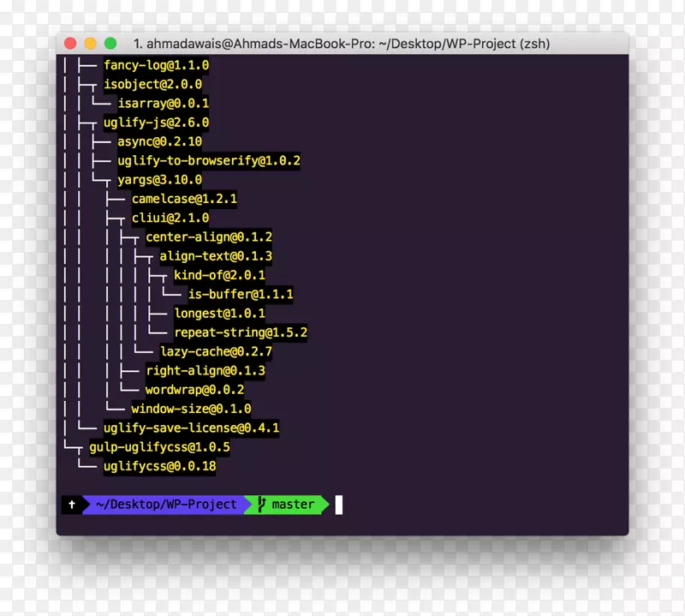Image resolution: width=685 pixels, height=616 pixels.
Task: Select the uglify-js@2.6.0 line
Action: [x=156, y=123]
